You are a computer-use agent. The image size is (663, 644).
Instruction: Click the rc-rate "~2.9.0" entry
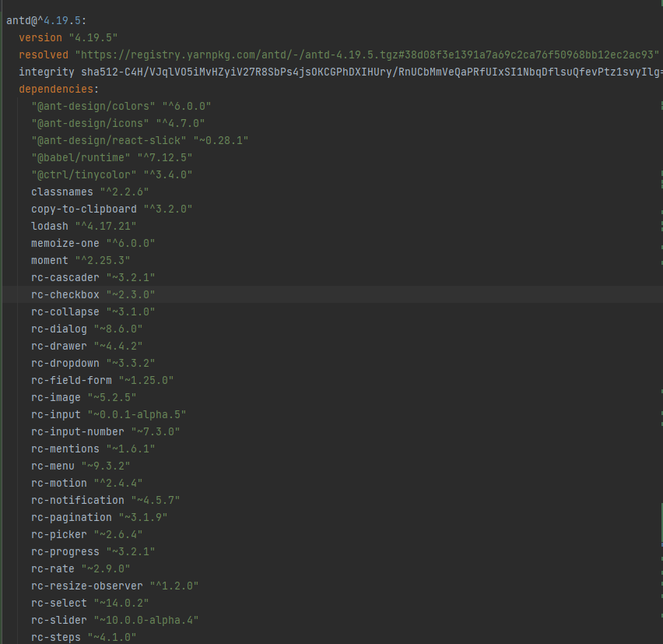pos(81,568)
